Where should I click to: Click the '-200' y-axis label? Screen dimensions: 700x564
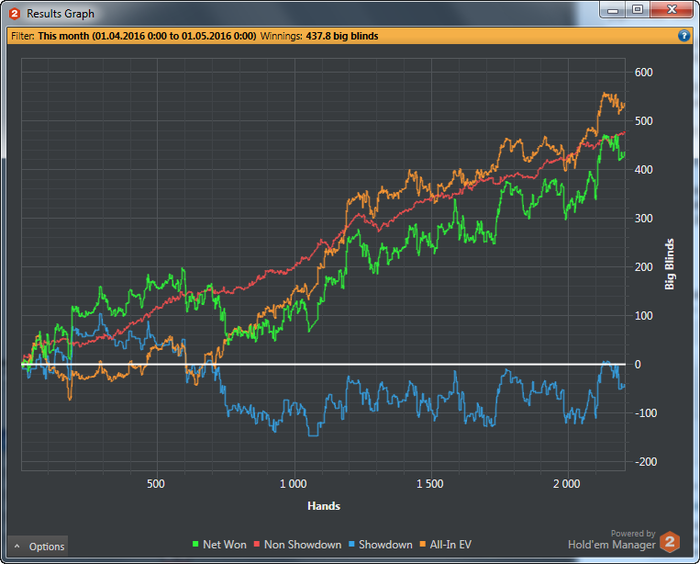click(x=646, y=462)
